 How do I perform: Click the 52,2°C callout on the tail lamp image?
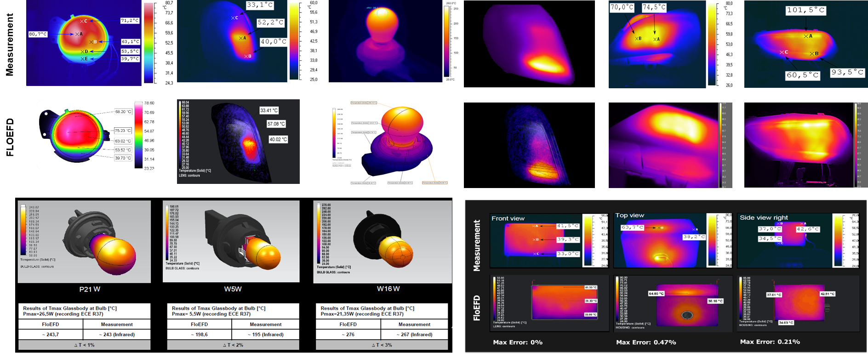click(x=270, y=23)
